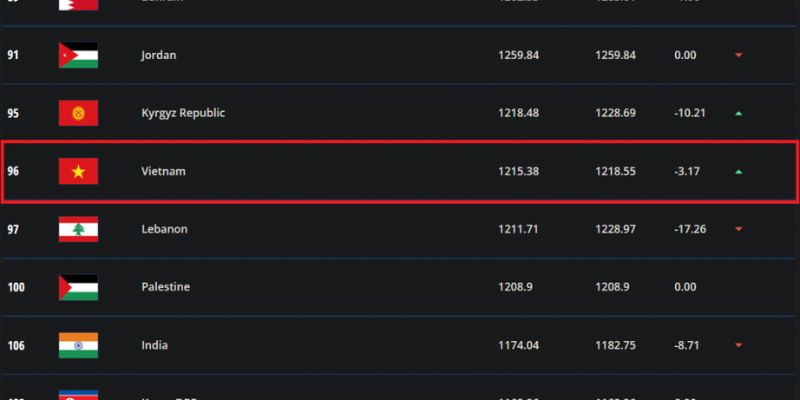This screenshot has height=400, width=800.
Task: Click the red down arrow in Lebanon row
Action: click(738, 229)
